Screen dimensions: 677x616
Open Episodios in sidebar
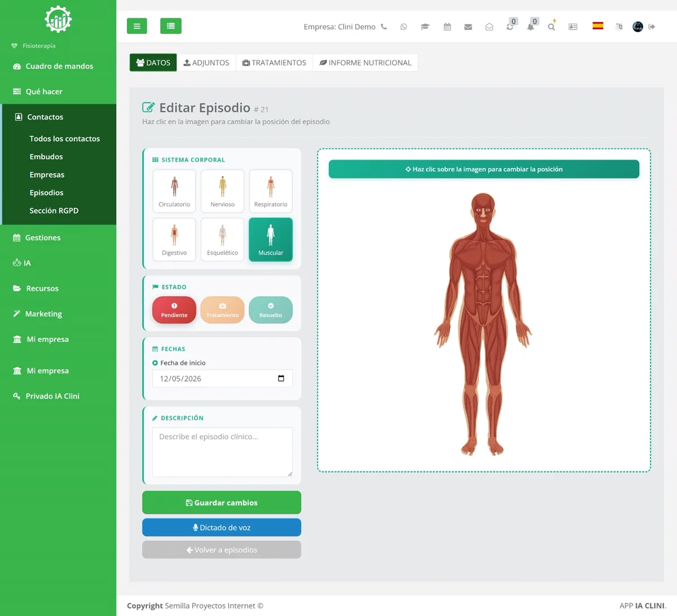pos(46,193)
